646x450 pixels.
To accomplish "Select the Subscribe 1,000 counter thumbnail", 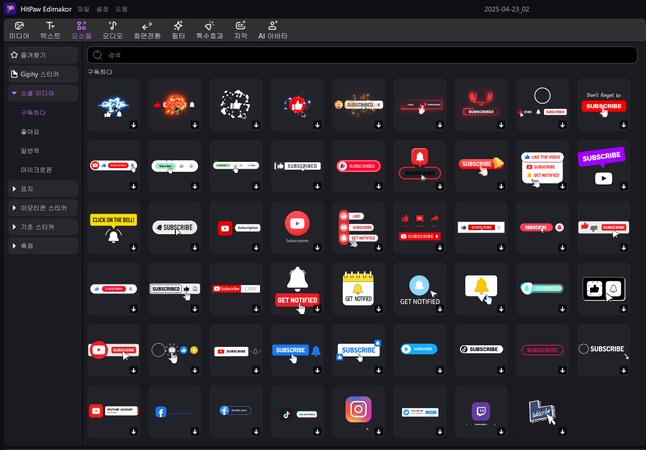I will 236,288.
